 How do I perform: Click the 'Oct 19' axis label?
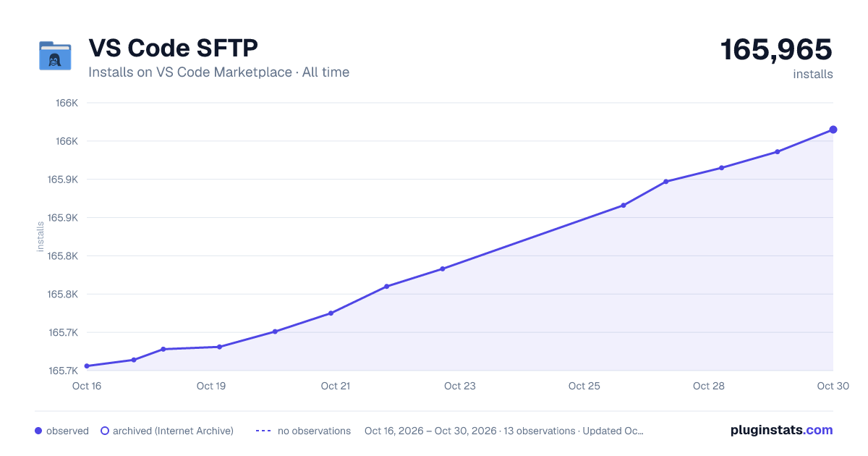pos(211,386)
